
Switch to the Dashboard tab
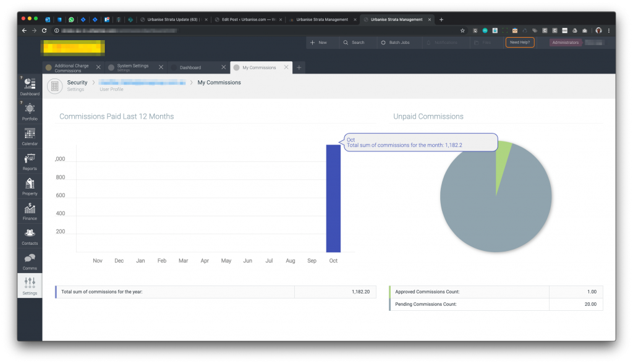190,67
